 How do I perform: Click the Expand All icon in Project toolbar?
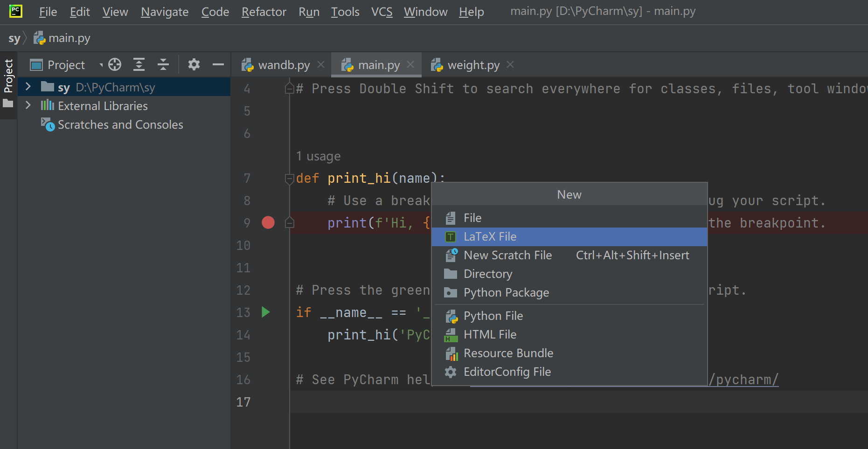139,64
